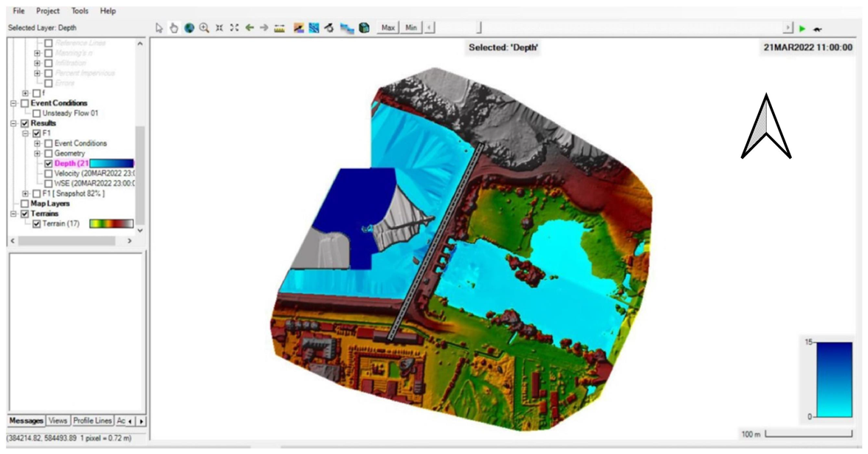The height and width of the screenshot is (454, 868).
Task: Click the layer tree horizontal scrollbar right arrow
Action: [x=129, y=241]
